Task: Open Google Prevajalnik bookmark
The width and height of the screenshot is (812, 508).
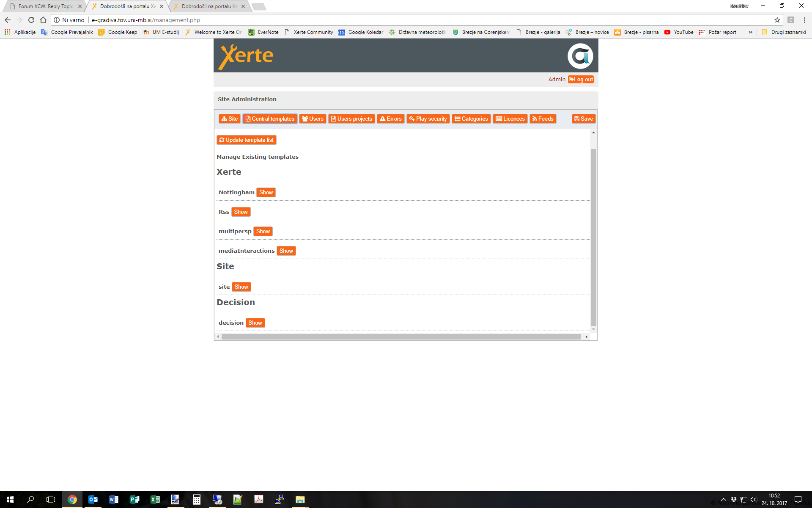Action: [x=67, y=32]
